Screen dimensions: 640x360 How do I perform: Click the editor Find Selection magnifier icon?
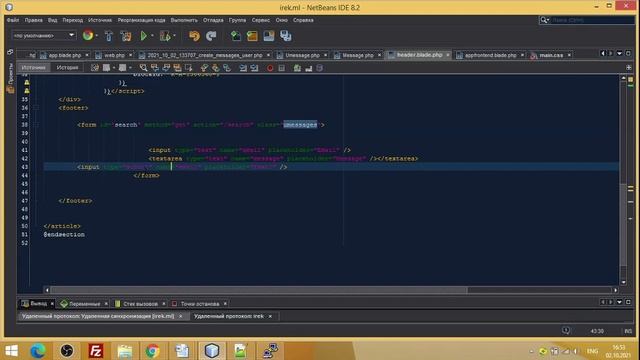143,68
